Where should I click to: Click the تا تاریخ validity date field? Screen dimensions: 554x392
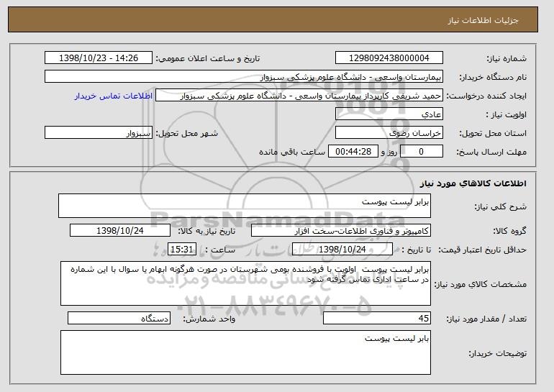click(x=342, y=250)
